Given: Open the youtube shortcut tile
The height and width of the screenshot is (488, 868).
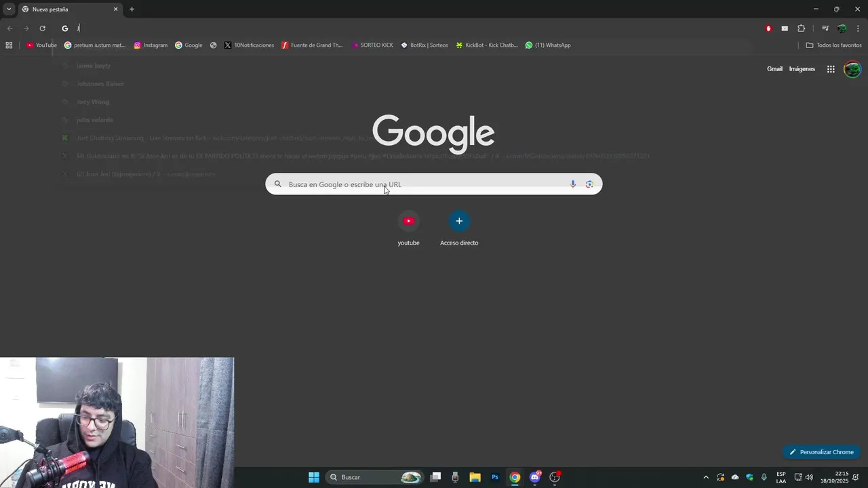Looking at the screenshot, I should 408,228.
